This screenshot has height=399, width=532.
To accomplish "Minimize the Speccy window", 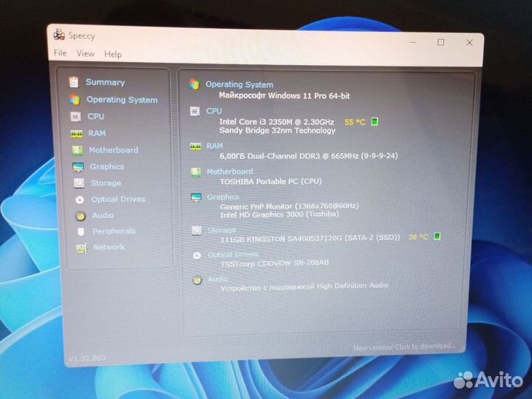I will [412, 42].
